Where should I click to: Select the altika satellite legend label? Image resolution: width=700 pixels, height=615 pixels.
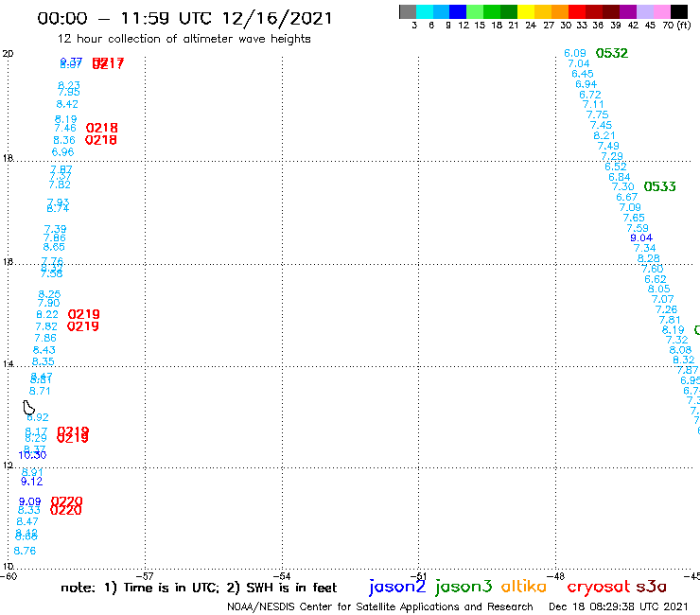524,586
